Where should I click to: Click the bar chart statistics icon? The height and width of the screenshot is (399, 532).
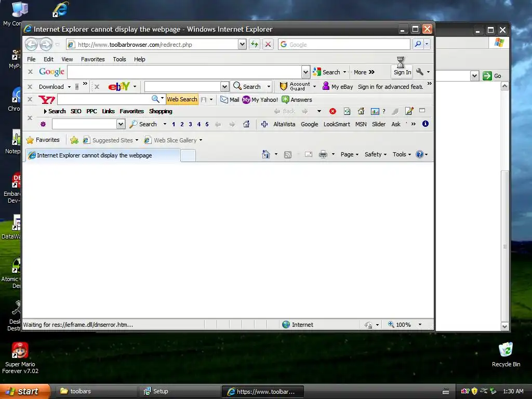tap(375, 111)
